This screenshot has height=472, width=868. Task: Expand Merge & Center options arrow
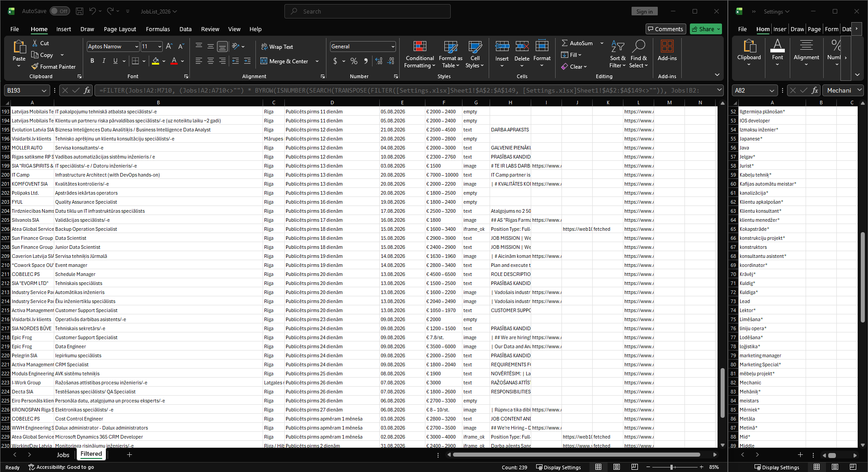click(x=317, y=61)
